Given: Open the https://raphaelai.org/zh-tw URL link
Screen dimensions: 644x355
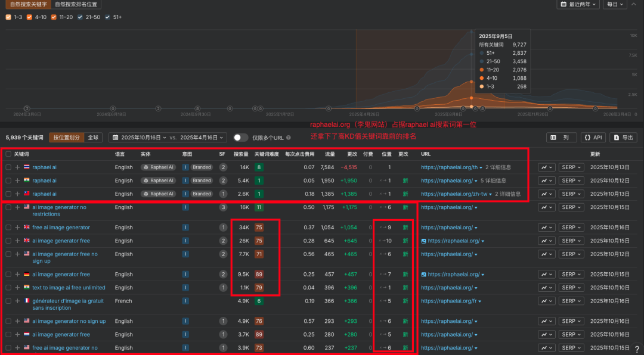Looking at the screenshot, I should tap(454, 194).
